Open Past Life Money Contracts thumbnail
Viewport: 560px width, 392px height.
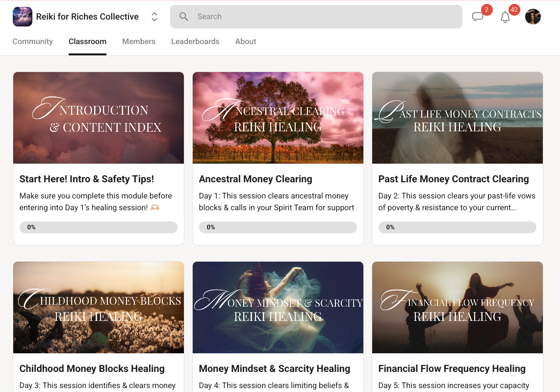click(458, 118)
